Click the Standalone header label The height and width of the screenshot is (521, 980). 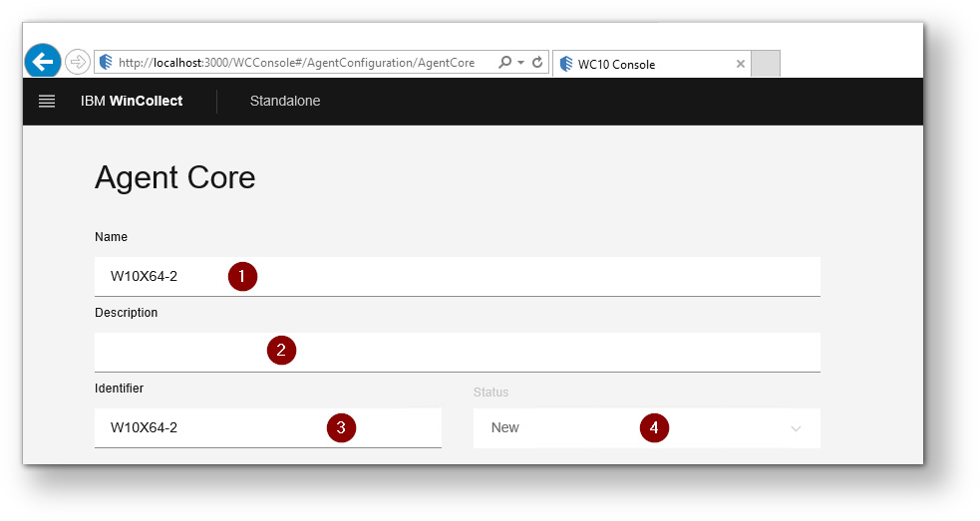click(x=285, y=101)
